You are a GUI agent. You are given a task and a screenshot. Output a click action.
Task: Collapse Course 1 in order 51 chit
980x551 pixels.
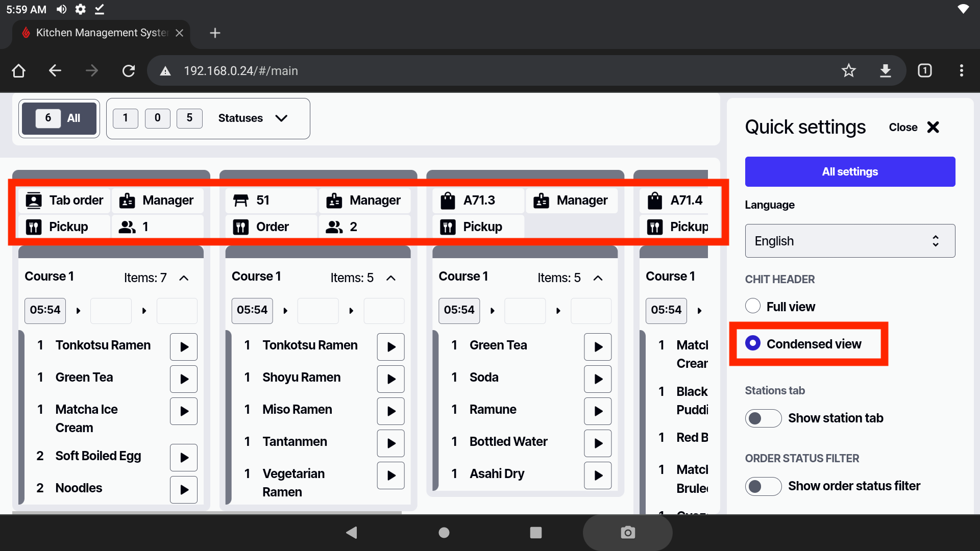(391, 278)
